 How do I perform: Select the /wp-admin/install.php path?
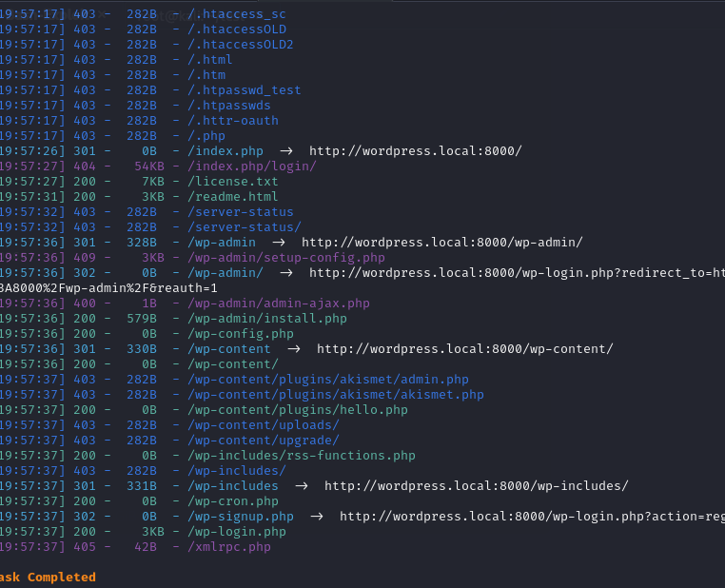point(267,319)
